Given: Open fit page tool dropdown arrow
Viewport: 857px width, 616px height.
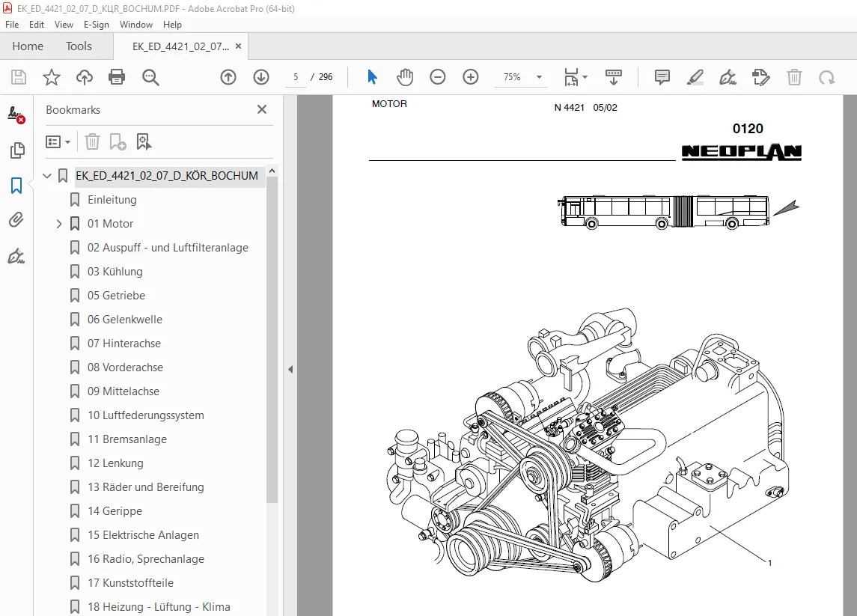Looking at the screenshot, I should click(585, 77).
